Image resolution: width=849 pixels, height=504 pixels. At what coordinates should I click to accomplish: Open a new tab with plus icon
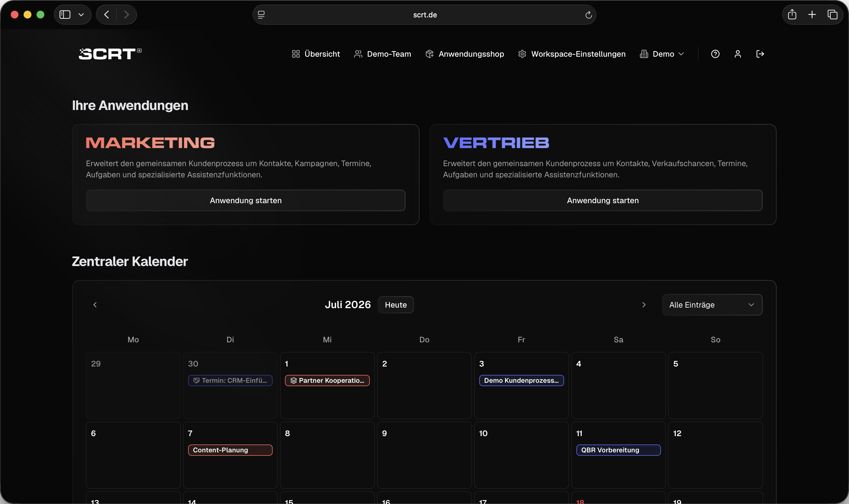(812, 15)
